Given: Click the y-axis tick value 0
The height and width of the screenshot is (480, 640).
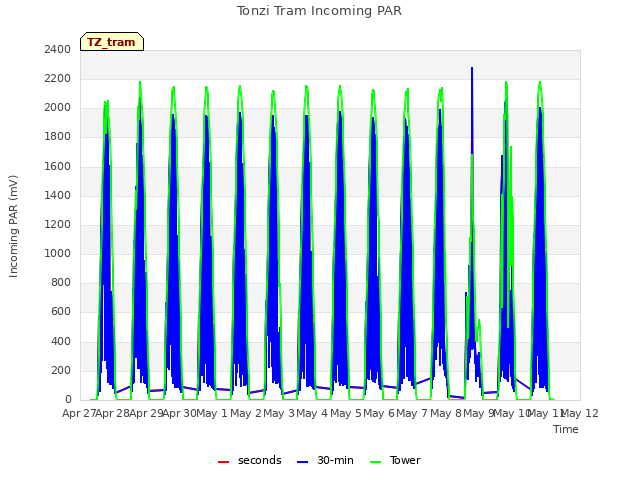Looking at the screenshot, I should click(x=68, y=400).
